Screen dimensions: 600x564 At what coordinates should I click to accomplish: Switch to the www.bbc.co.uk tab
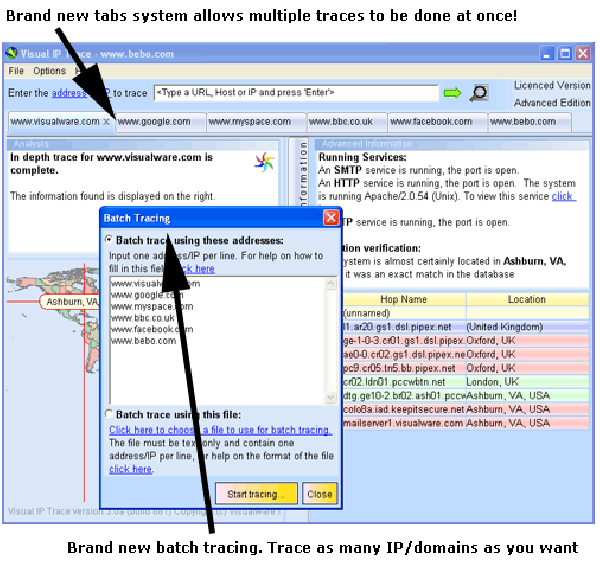pyautogui.click(x=347, y=122)
